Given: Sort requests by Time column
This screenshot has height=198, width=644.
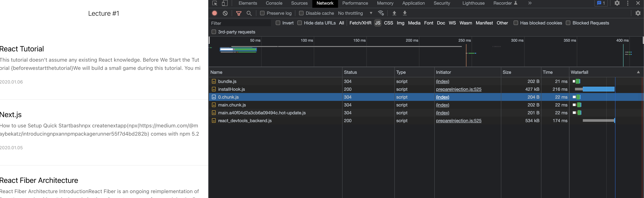Looking at the screenshot, I should tap(555, 72).
